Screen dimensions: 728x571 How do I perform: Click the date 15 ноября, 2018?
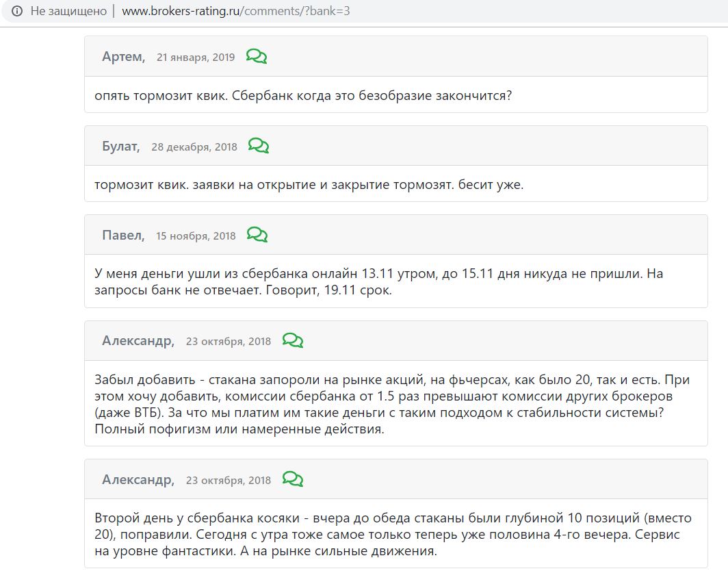coord(196,236)
